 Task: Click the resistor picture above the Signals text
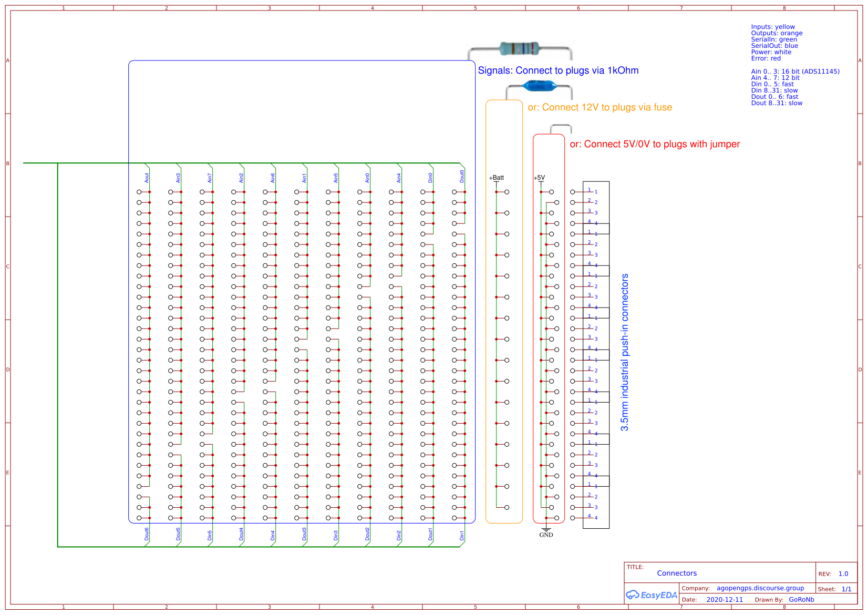tap(519, 49)
